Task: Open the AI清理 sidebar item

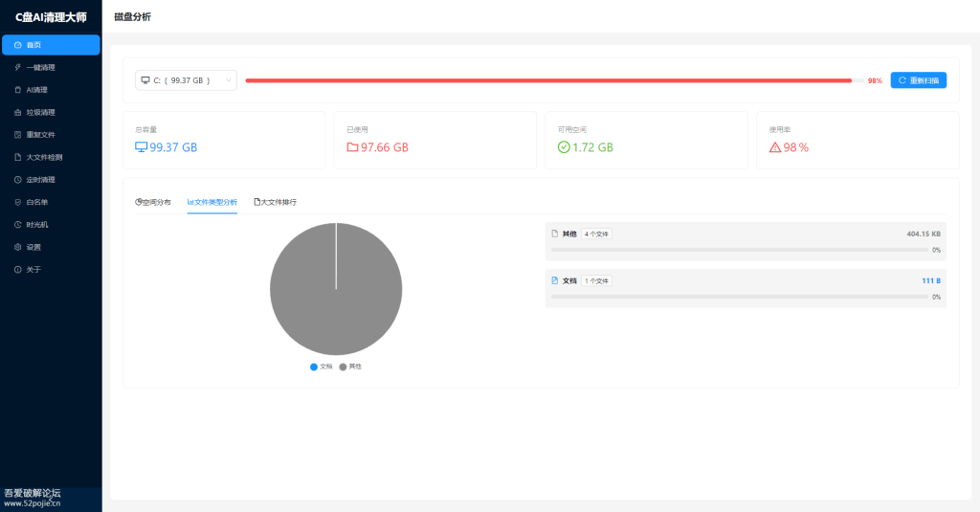Action: [36, 90]
